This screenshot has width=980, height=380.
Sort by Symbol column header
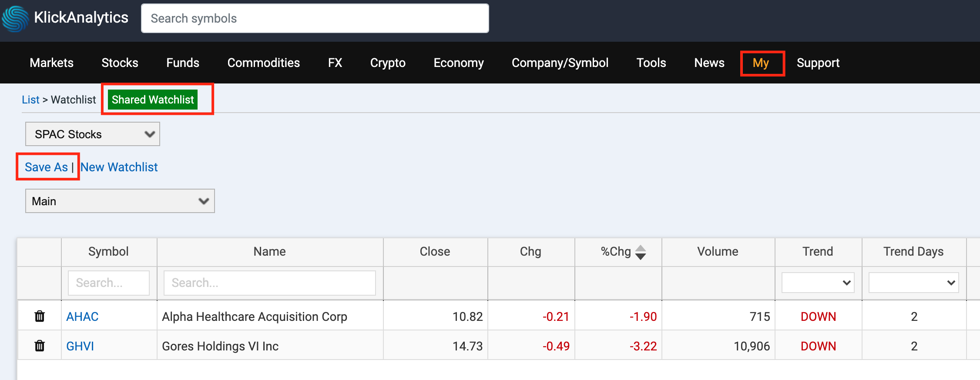tap(108, 251)
